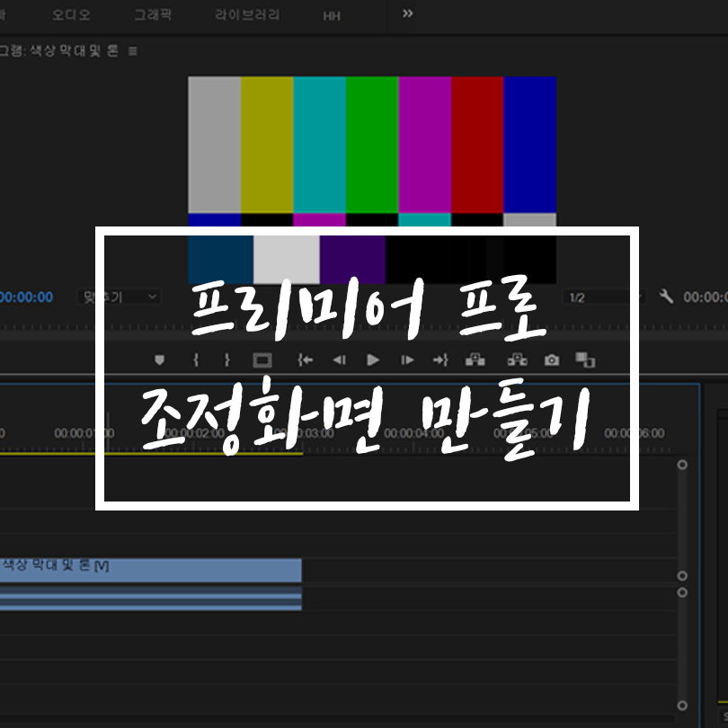Step back one frame
The image size is (728, 728).
pos(339,360)
